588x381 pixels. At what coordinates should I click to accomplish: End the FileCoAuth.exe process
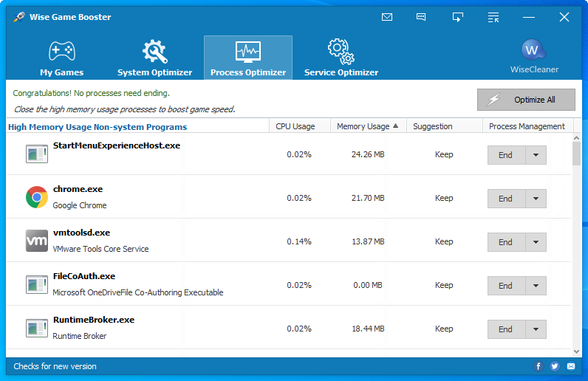point(506,286)
